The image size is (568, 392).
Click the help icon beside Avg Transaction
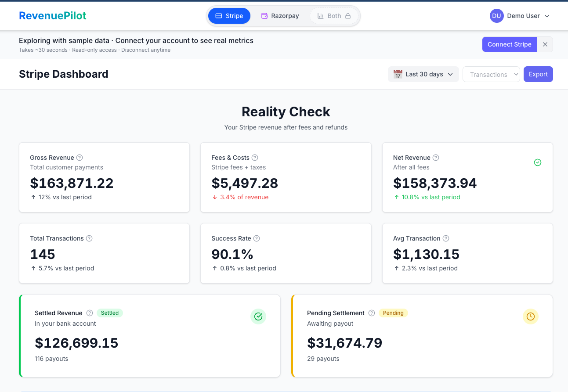pos(445,238)
